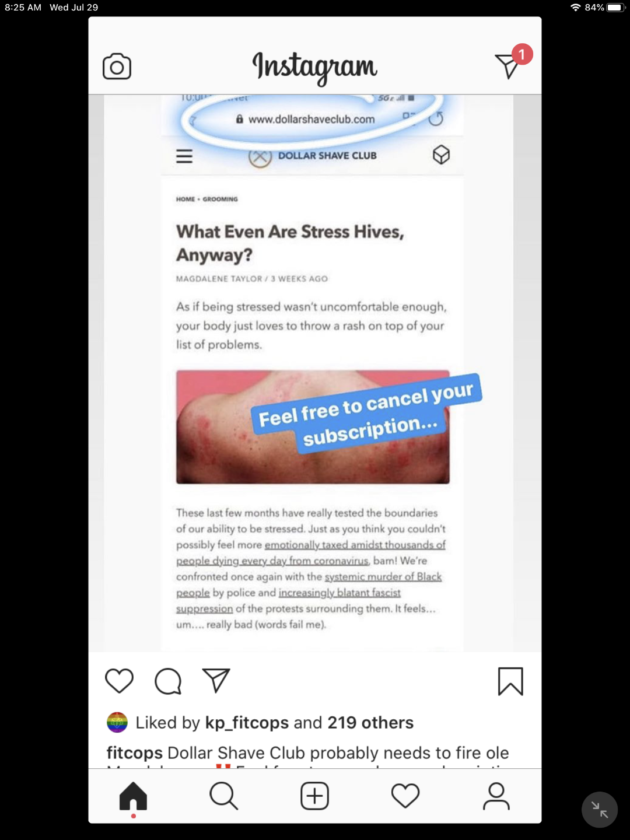The width and height of the screenshot is (630, 840).
Task: Open comments via speech bubble icon
Action: point(168,681)
